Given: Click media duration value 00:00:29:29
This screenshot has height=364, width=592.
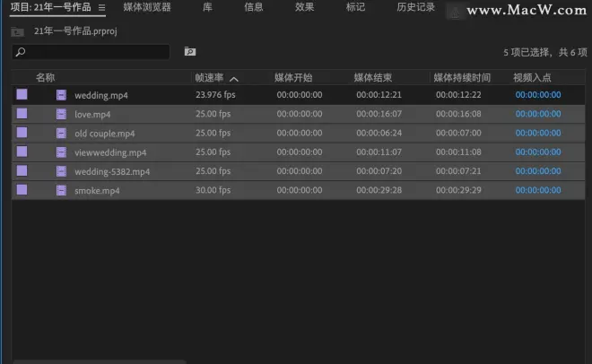Looking at the screenshot, I should pos(458,190).
